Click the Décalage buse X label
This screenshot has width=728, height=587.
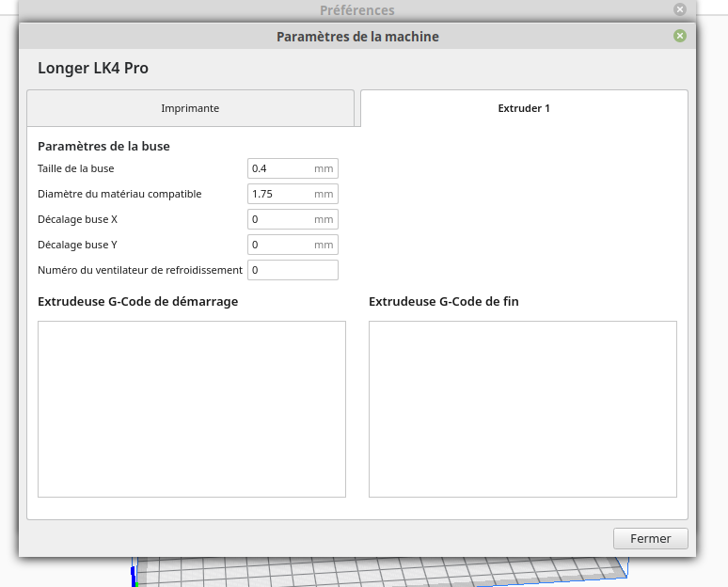pos(77,219)
